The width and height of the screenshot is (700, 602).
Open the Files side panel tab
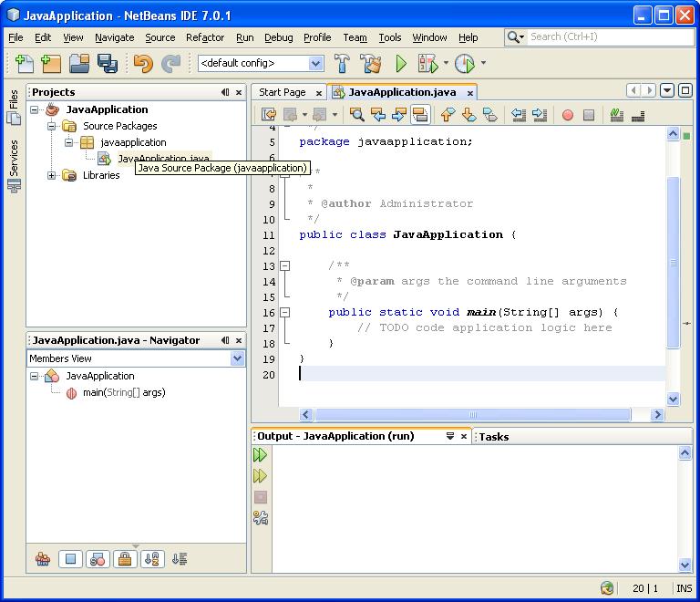click(x=14, y=107)
